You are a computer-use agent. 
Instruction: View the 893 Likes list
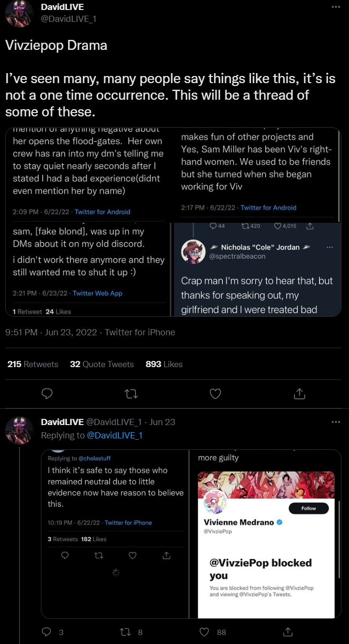pyautogui.click(x=164, y=364)
